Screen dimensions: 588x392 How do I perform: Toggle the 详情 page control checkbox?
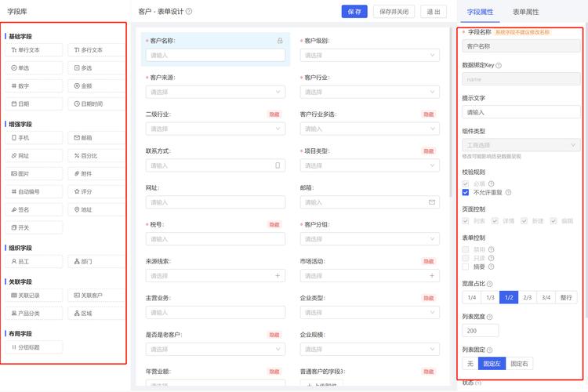tap(495, 221)
